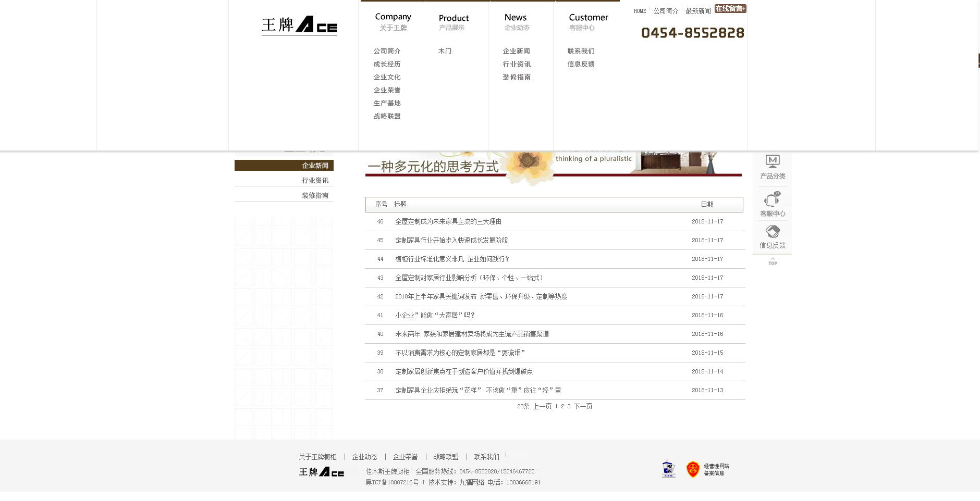980x501 pixels.
Task: Open the 在线留言 badge button
Action: tap(730, 9)
